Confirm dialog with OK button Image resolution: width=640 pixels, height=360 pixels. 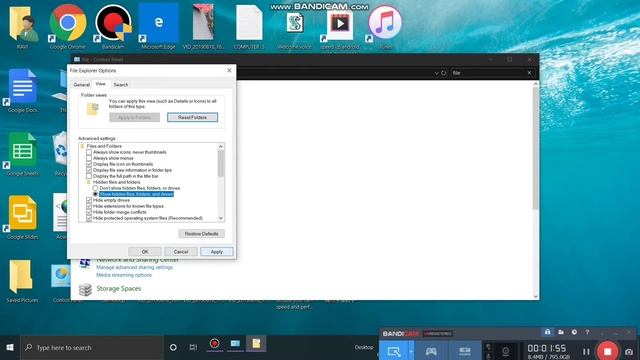145,251
